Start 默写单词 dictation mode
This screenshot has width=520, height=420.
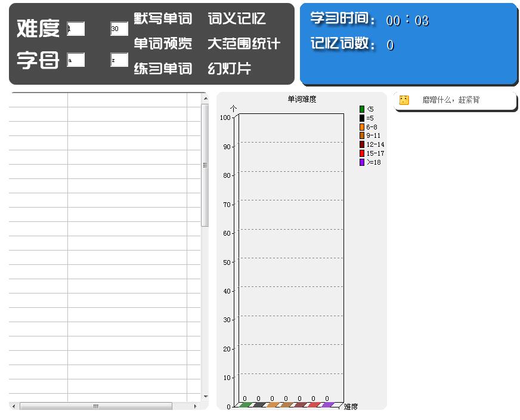[x=162, y=18]
